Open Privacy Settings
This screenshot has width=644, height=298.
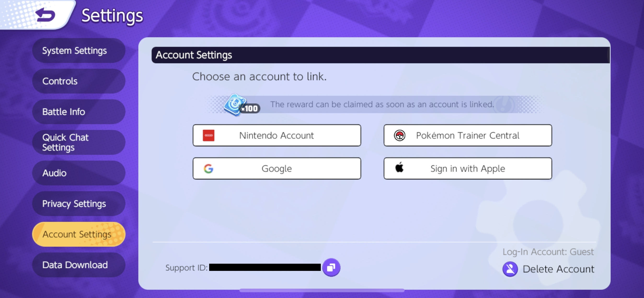[x=79, y=204]
